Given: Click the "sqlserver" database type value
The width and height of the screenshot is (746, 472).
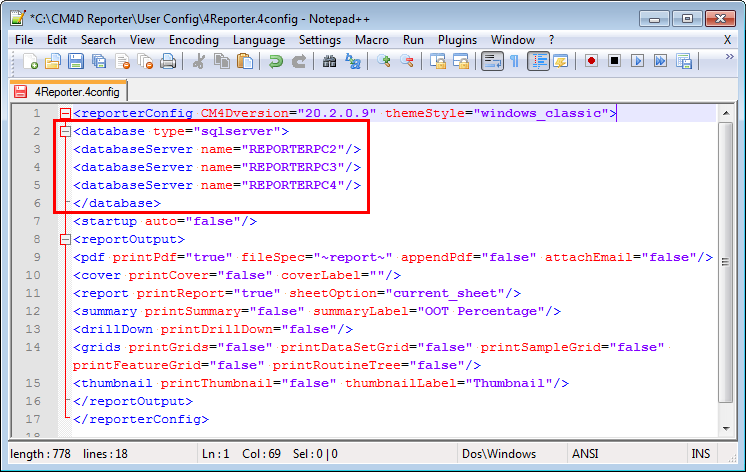Looking at the screenshot, I should coord(237,131).
